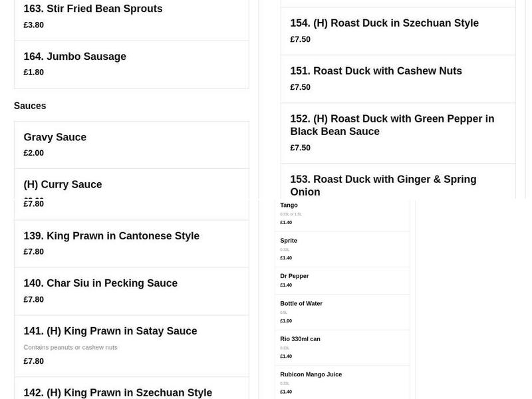The width and height of the screenshot is (532, 399).
Task: Open 153. Roast Duck with Ginger & Spring Onion
Action: point(383,186)
